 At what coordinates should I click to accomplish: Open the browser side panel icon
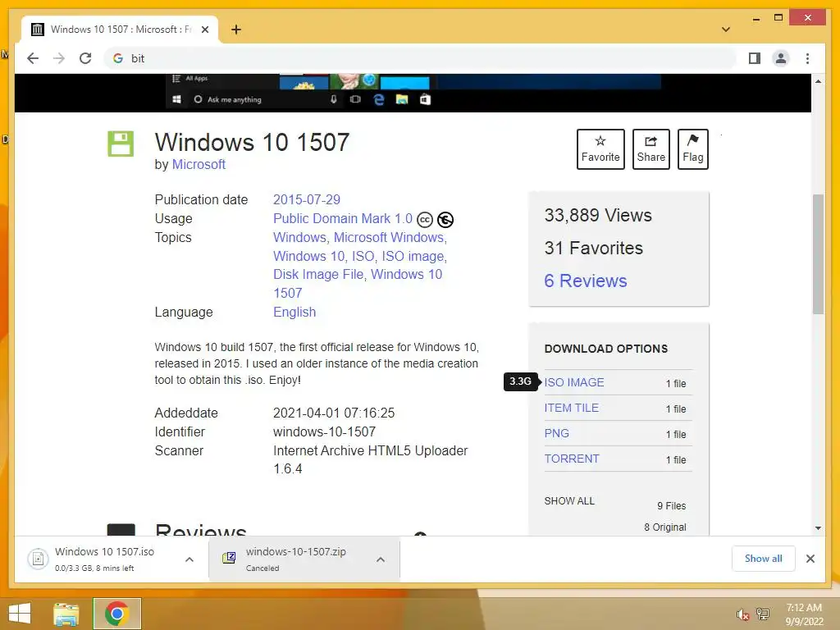[755, 58]
